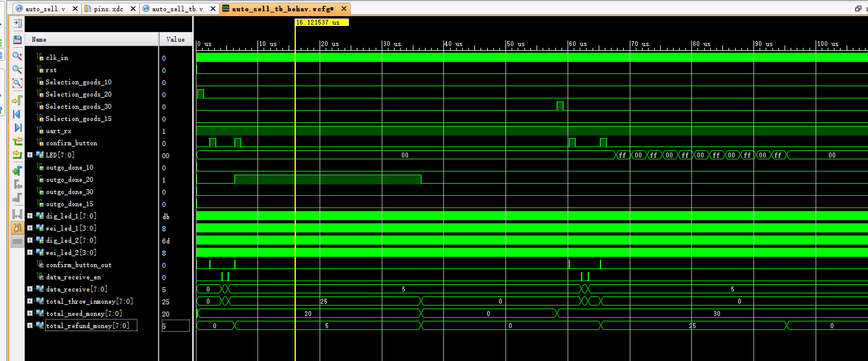868x361 pixels.
Task: Go to cursor position
Action: 17,100
